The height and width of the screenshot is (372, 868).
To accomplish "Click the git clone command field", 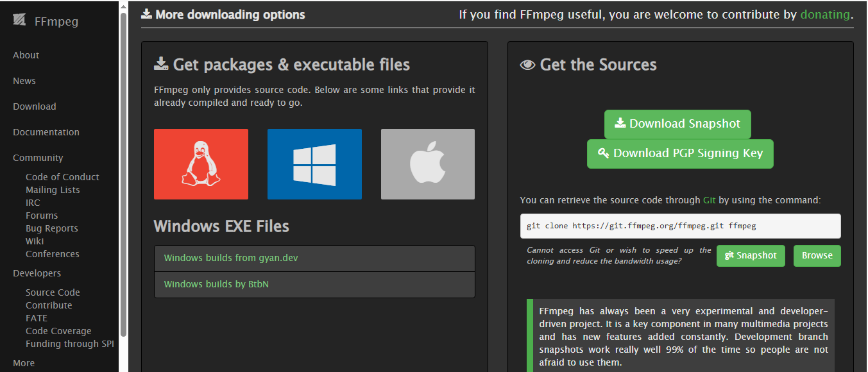I will 680,226.
